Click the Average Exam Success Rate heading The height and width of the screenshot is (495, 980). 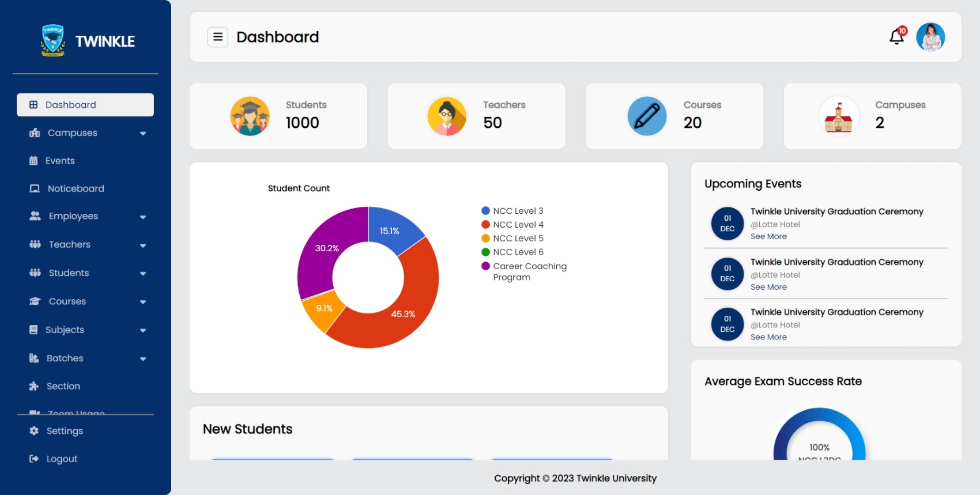[x=783, y=381]
